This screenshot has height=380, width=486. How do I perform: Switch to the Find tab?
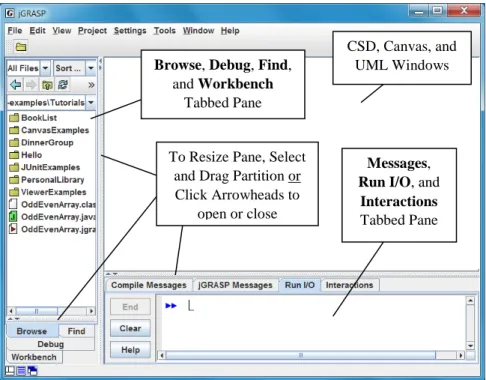click(76, 331)
